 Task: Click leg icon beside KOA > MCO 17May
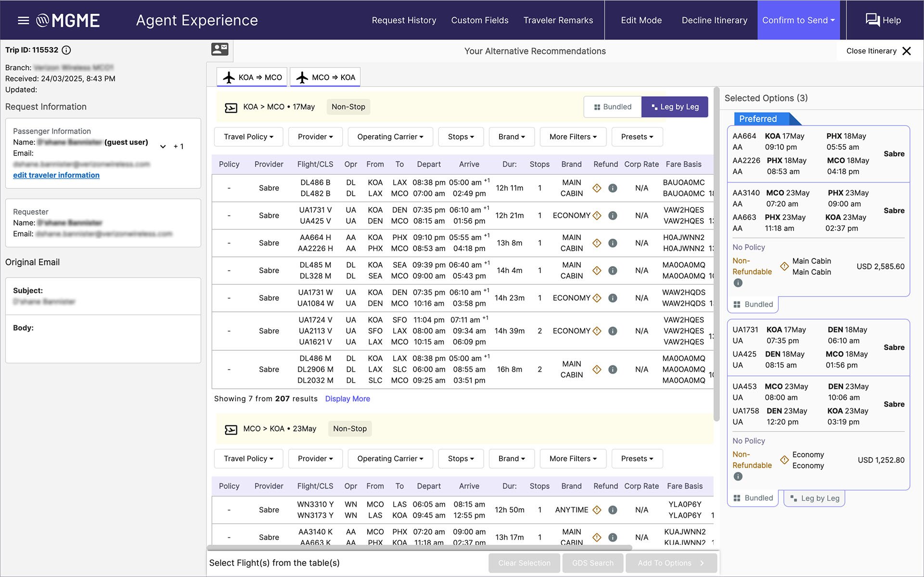point(231,107)
